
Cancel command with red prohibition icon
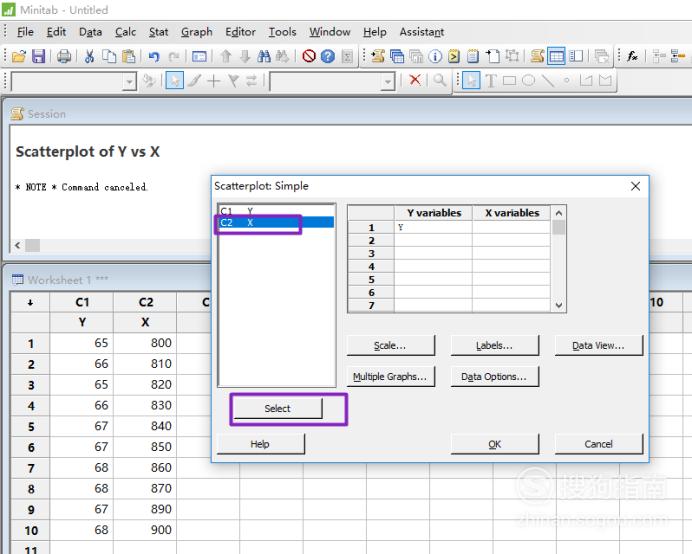pyautogui.click(x=308, y=57)
